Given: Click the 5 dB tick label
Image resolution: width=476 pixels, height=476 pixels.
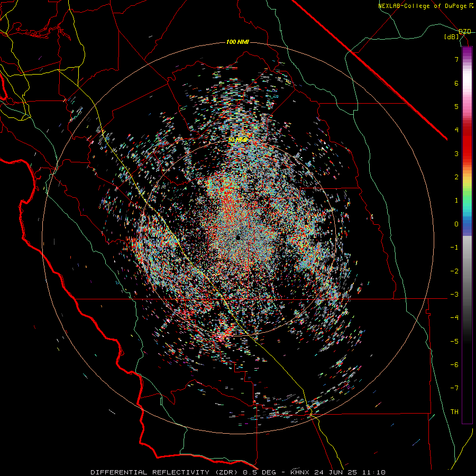Looking at the screenshot, I should [x=456, y=106].
